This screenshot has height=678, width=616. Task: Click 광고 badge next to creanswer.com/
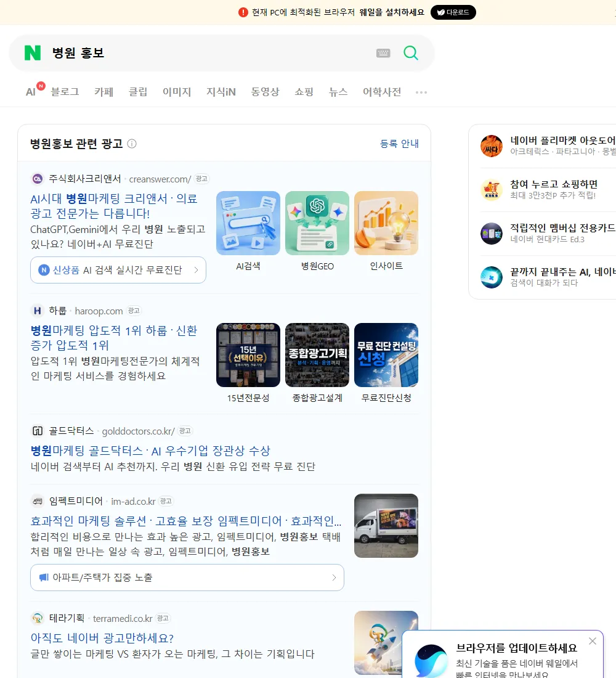201,179
